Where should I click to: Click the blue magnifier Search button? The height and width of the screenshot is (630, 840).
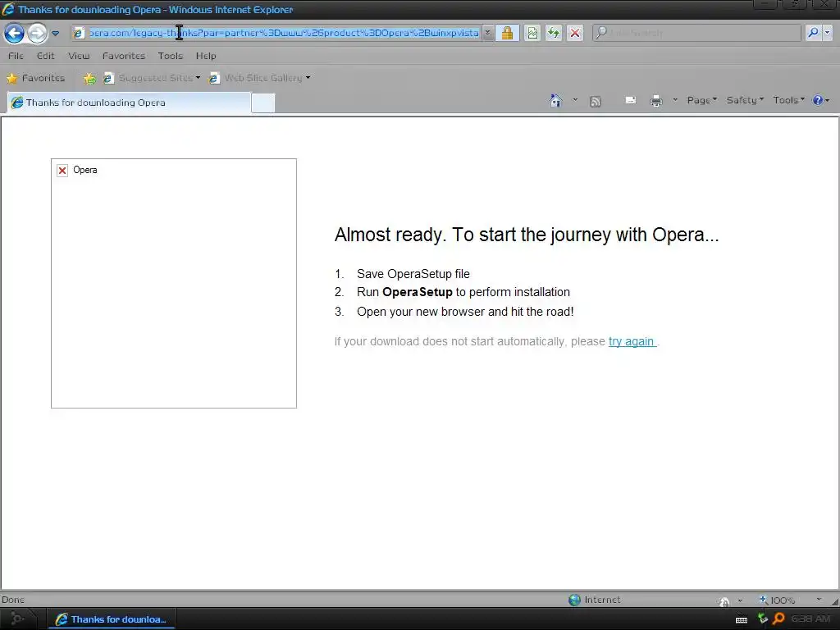tap(813, 33)
